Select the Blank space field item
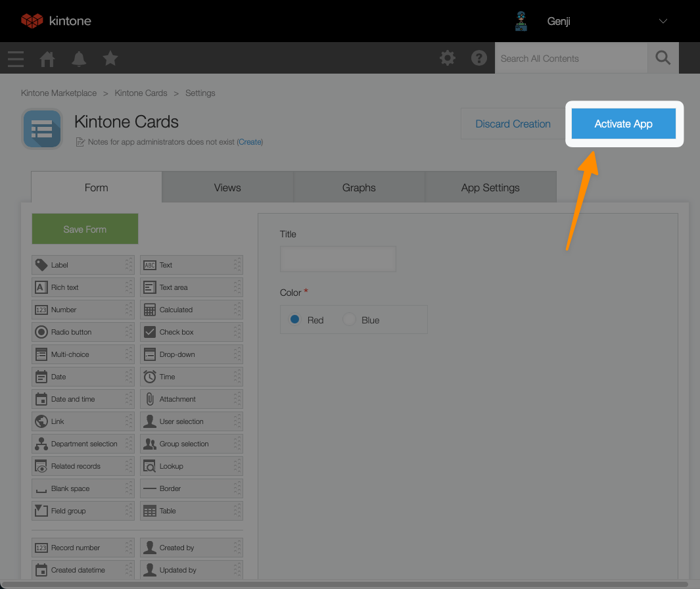 click(83, 488)
